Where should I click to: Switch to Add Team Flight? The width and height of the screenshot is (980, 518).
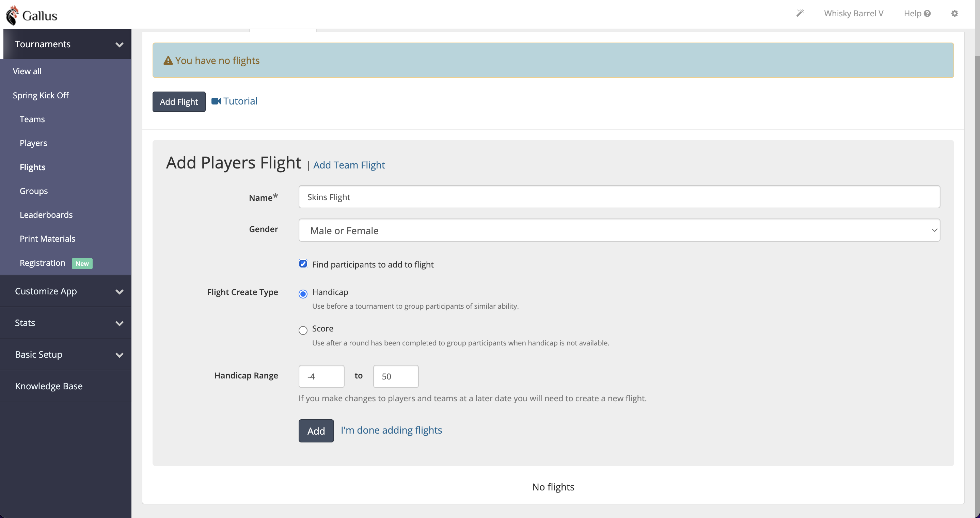coord(349,165)
